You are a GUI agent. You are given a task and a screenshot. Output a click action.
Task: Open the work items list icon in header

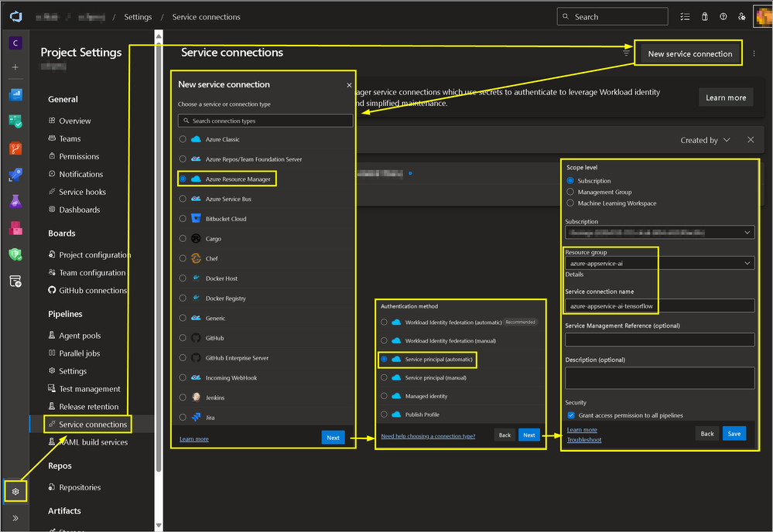tap(685, 17)
